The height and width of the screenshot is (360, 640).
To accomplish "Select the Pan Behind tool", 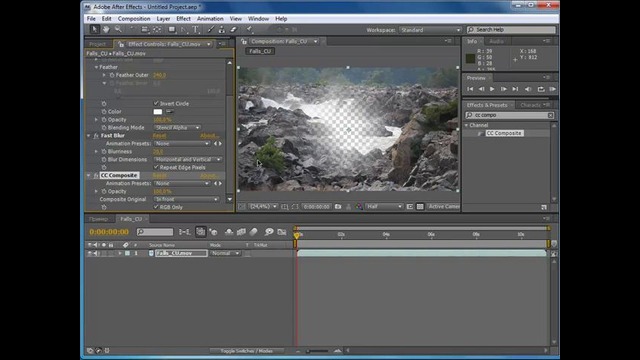I will (x=157, y=29).
